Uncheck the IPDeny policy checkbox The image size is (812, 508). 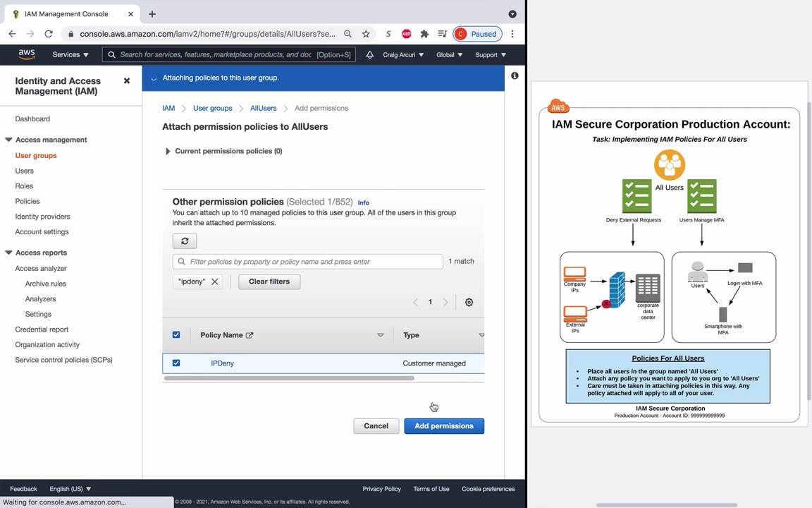tap(176, 363)
